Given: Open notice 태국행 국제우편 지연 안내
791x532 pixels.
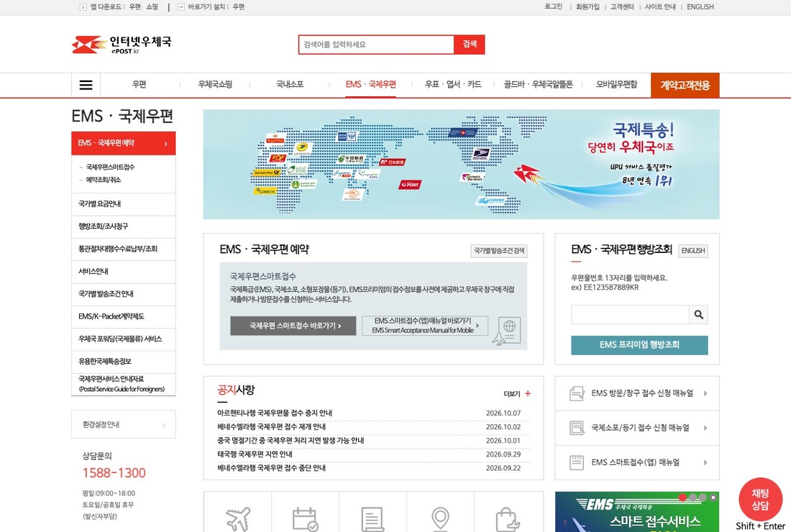Looking at the screenshot, I should (255, 454).
